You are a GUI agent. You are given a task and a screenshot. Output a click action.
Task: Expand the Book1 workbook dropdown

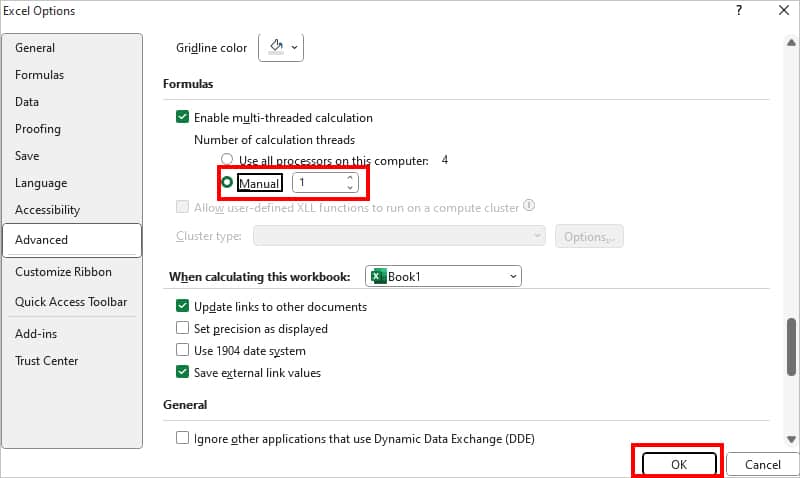[513, 276]
